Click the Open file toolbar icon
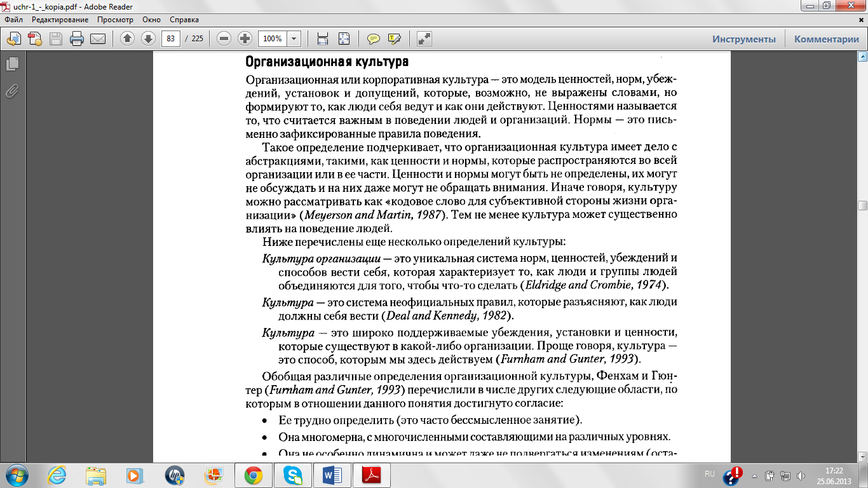The height and width of the screenshot is (488, 868). 14,39
